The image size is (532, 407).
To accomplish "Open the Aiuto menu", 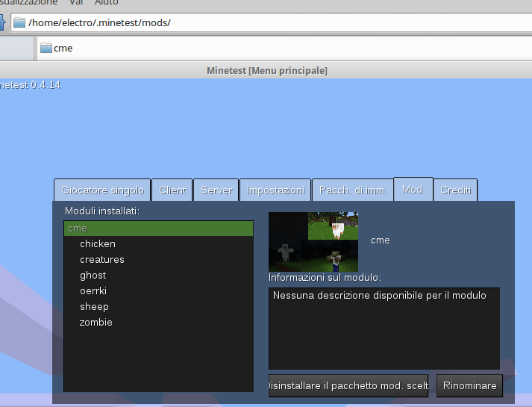I will tap(106, 2).
